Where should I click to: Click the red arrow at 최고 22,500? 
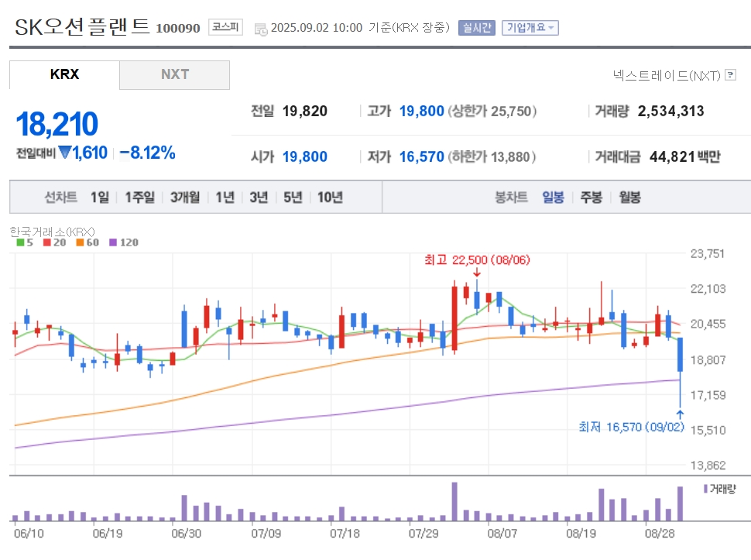[x=477, y=273]
